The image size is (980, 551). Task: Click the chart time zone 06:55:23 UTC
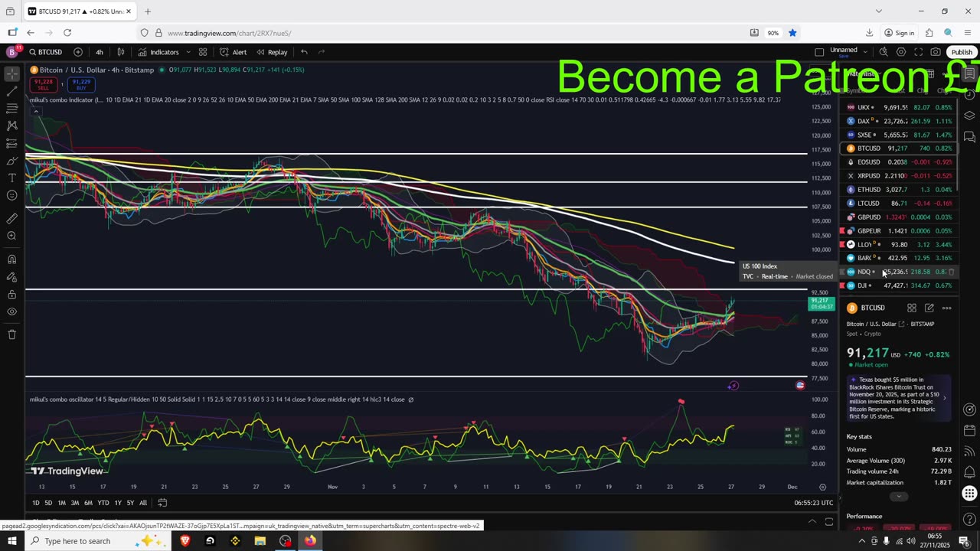[814, 503]
